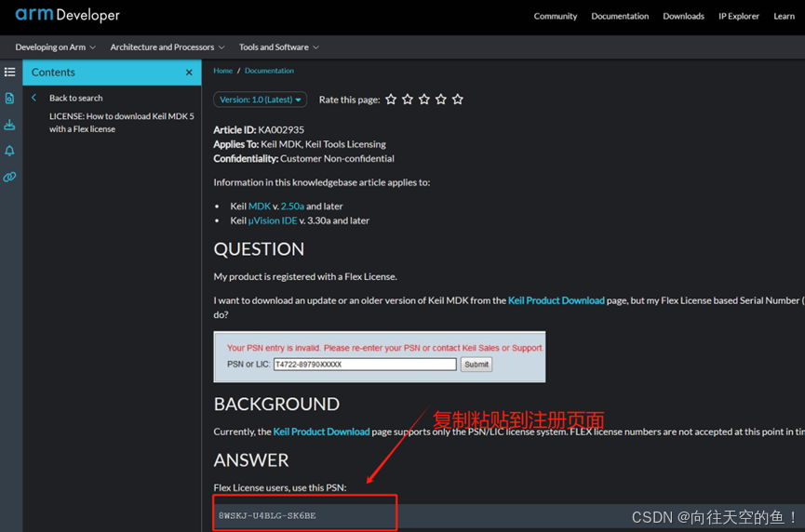Select the Keil MDK 5 Flex license contents entry
Screen dimensions: 805x532
tap(122, 123)
